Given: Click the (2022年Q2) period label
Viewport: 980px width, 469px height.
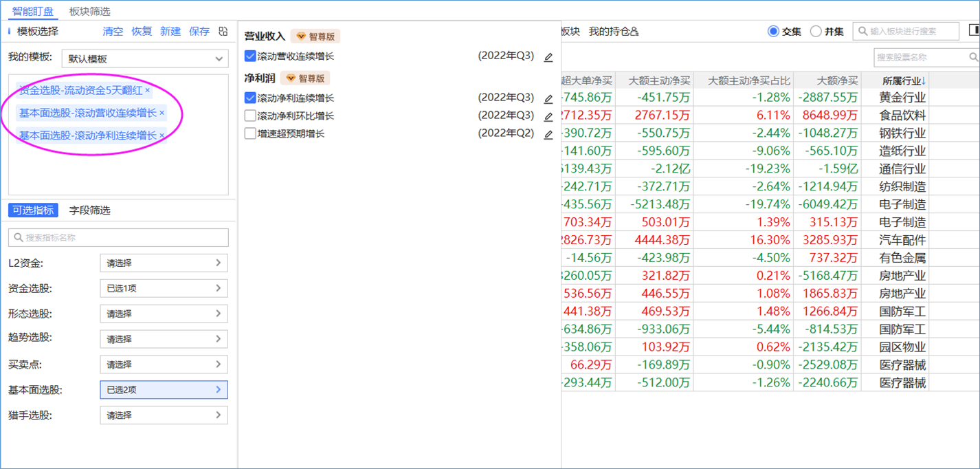Looking at the screenshot, I should coord(506,133).
